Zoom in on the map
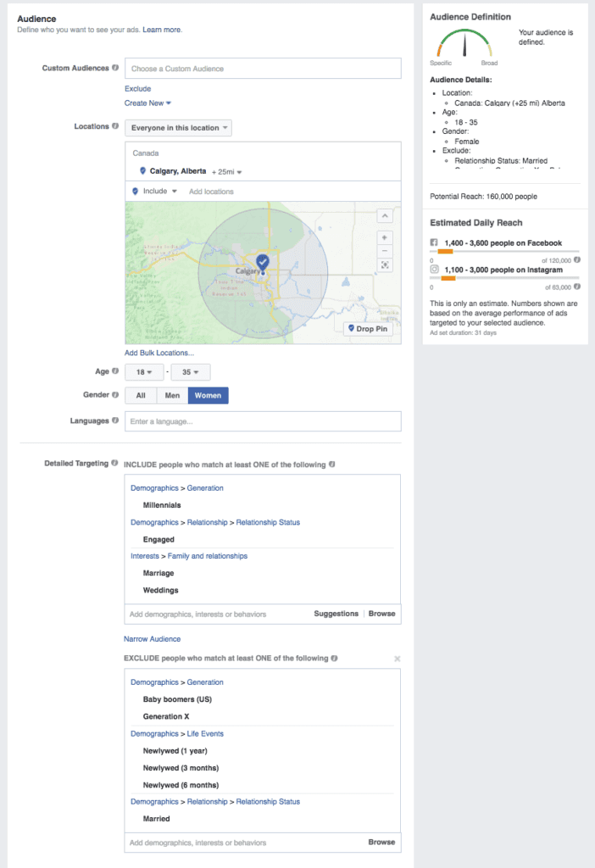The image size is (595, 868). click(x=385, y=237)
